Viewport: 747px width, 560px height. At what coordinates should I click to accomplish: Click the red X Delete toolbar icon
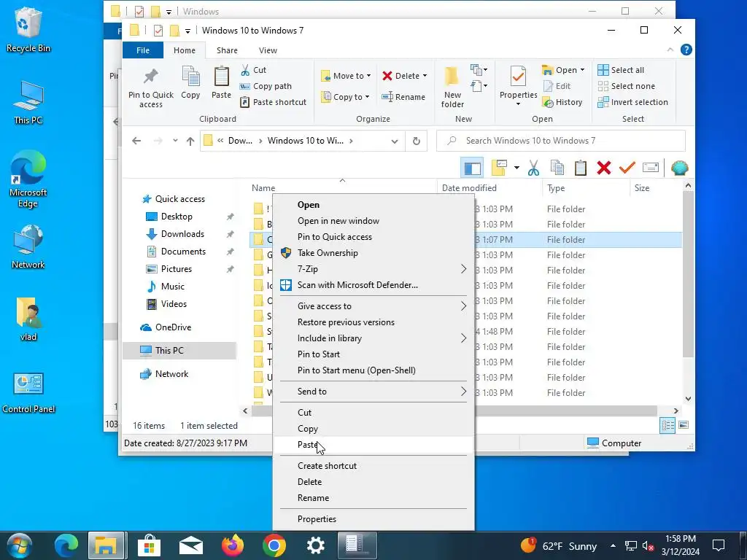(x=603, y=168)
